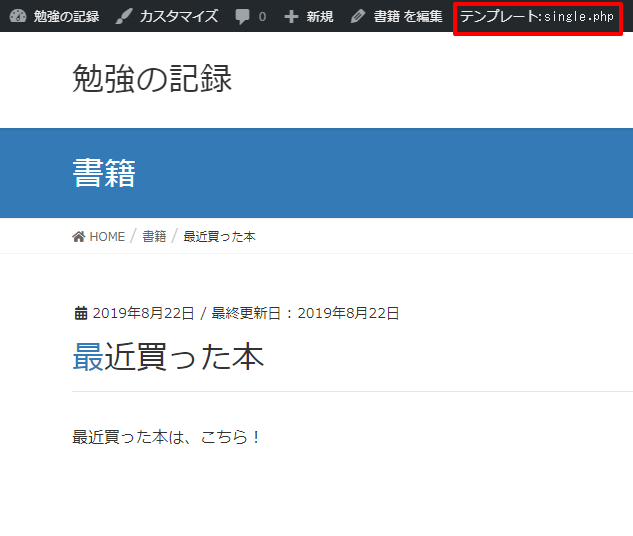Screen dimensions: 633x536
Task: Click the published date 2019年8月22日
Action: click(x=143, y=314)
